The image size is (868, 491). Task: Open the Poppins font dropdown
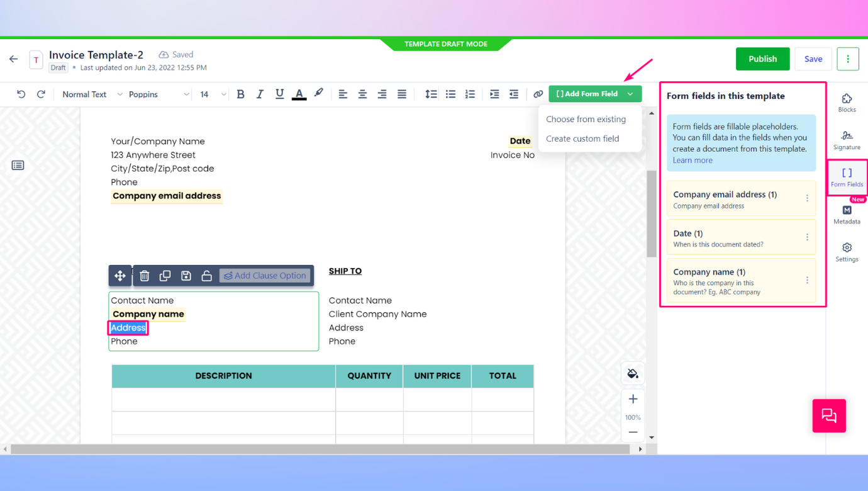click(x=159, y=94)
